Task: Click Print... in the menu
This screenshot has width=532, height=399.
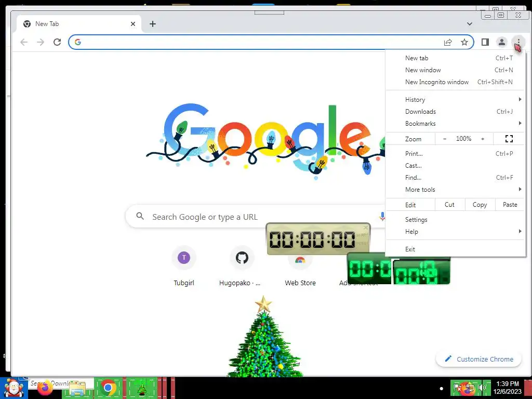Action: tap(455, 154)
